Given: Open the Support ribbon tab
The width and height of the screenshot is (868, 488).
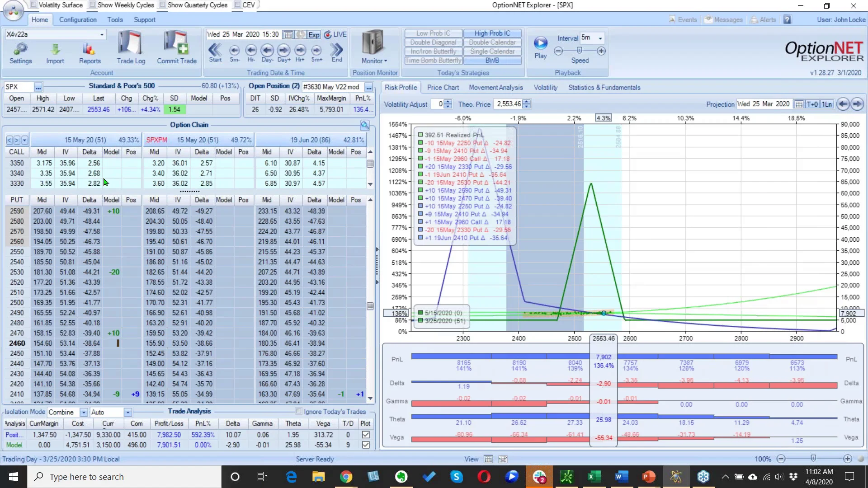Looking at the screenshot, I should pyautogui.click(x=145, y=20).
